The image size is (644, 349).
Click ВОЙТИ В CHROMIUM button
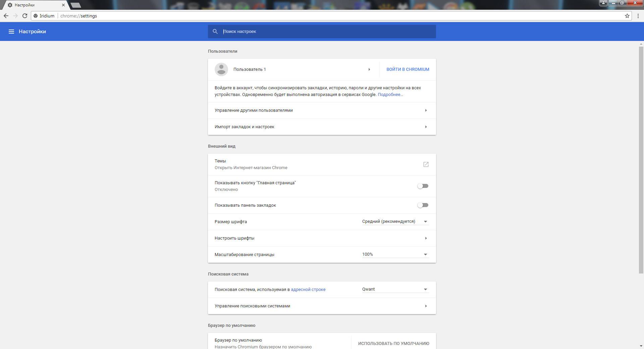coord(408,69)
